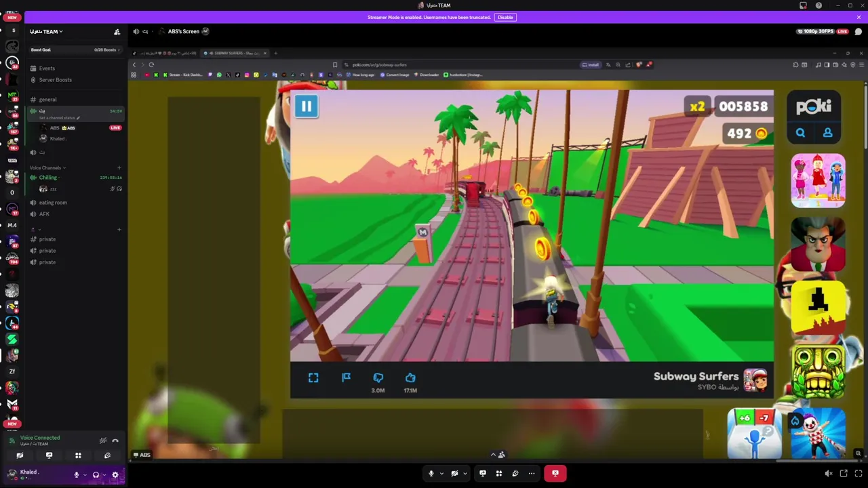This screenshot has height=488, width=868.
Task: Start an activity from voice panel
Action: click(x=78, y=455)
